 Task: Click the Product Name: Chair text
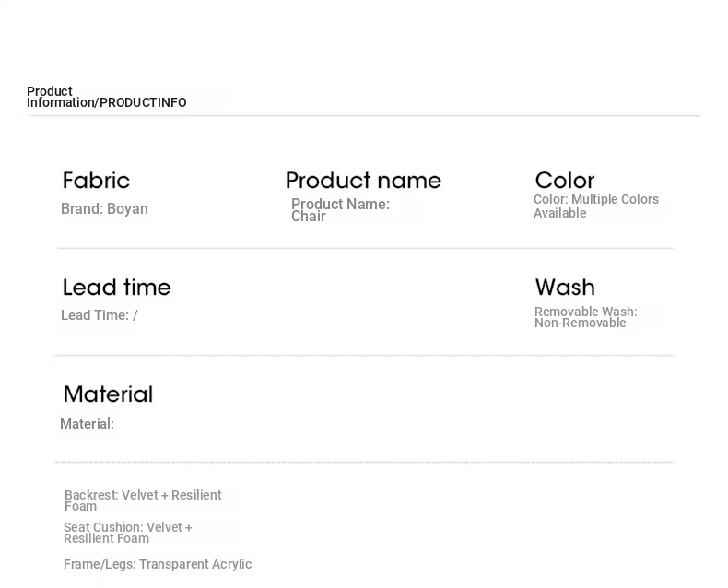click(340, 210)
